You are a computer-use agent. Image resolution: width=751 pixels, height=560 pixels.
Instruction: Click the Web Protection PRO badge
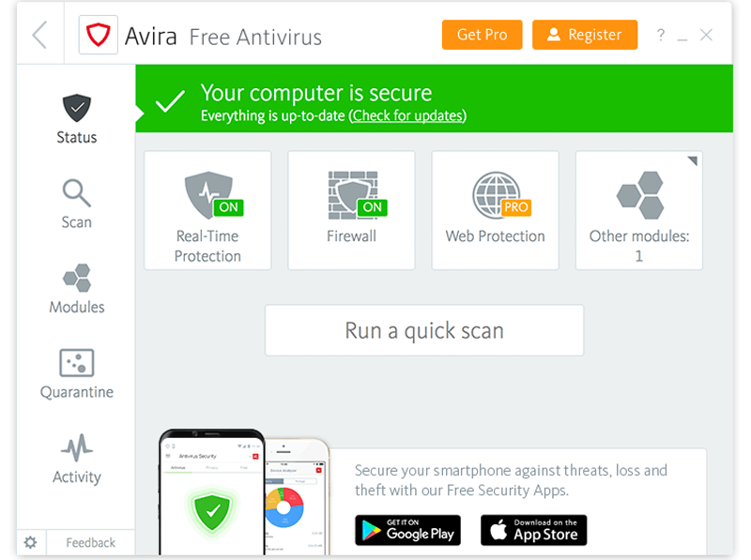click(515, 207)
